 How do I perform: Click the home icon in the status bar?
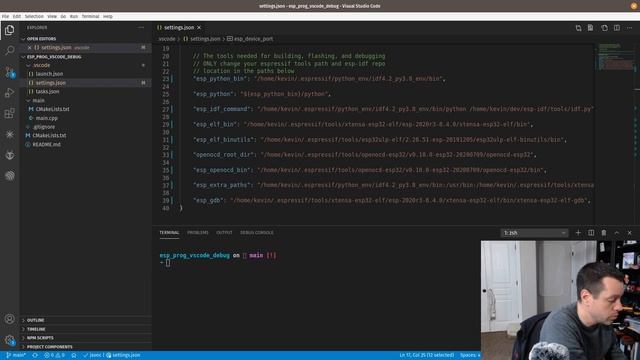point(74,356)
